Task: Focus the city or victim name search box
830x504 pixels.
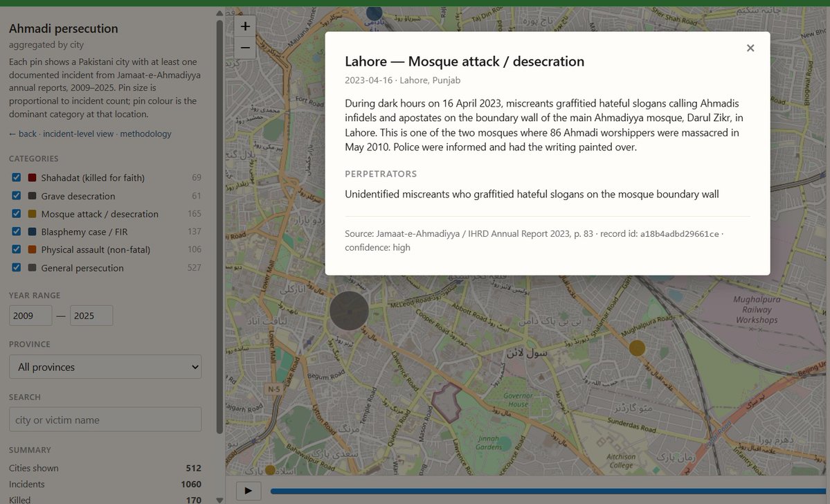Action: (x=105, y=420)
